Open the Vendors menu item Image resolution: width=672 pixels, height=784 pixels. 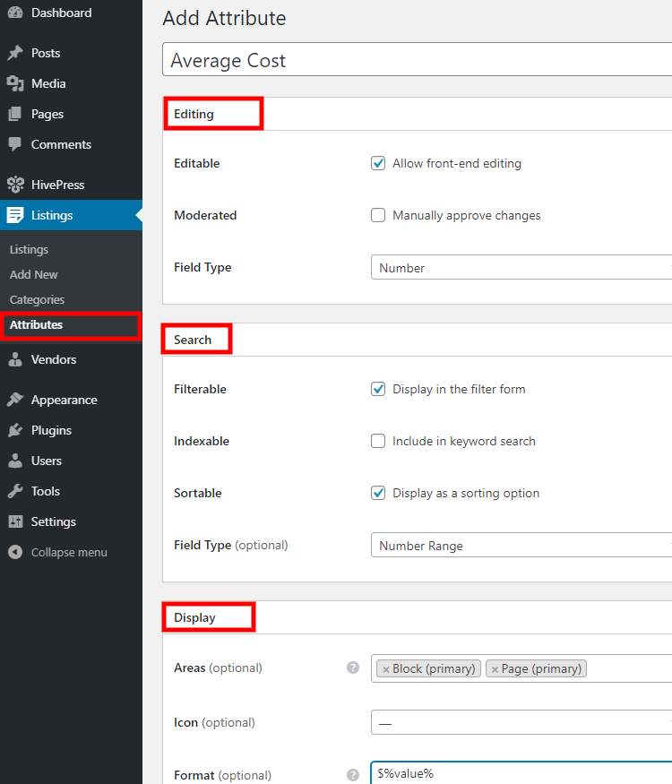(71, 359)
